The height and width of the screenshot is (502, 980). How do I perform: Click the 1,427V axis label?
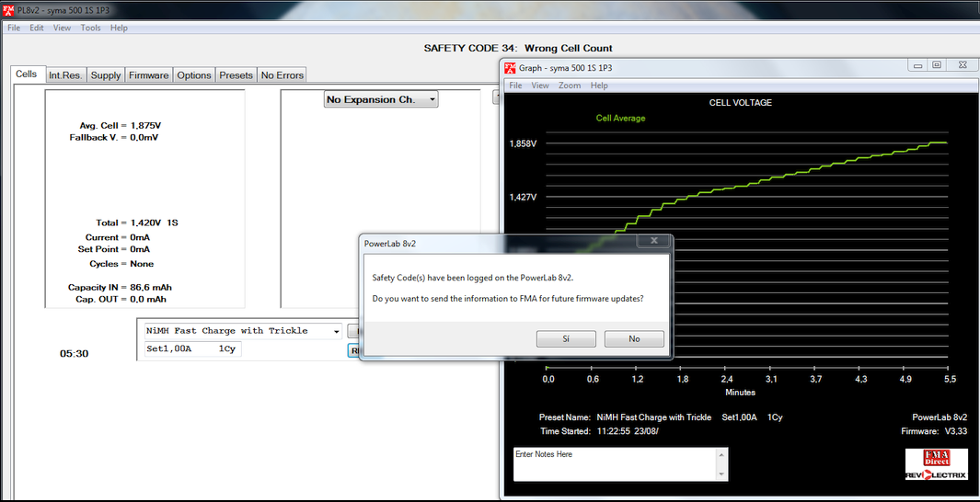coord(523,197)
